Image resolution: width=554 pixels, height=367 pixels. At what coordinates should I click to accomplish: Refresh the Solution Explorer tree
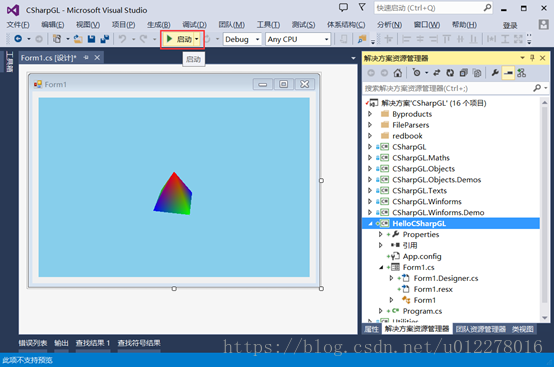click(x=450, y=73)
